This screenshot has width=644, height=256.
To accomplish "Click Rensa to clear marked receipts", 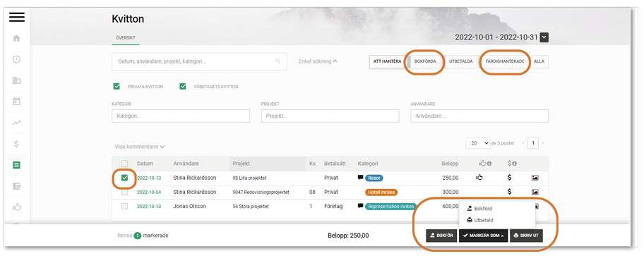I will (124, 236).
